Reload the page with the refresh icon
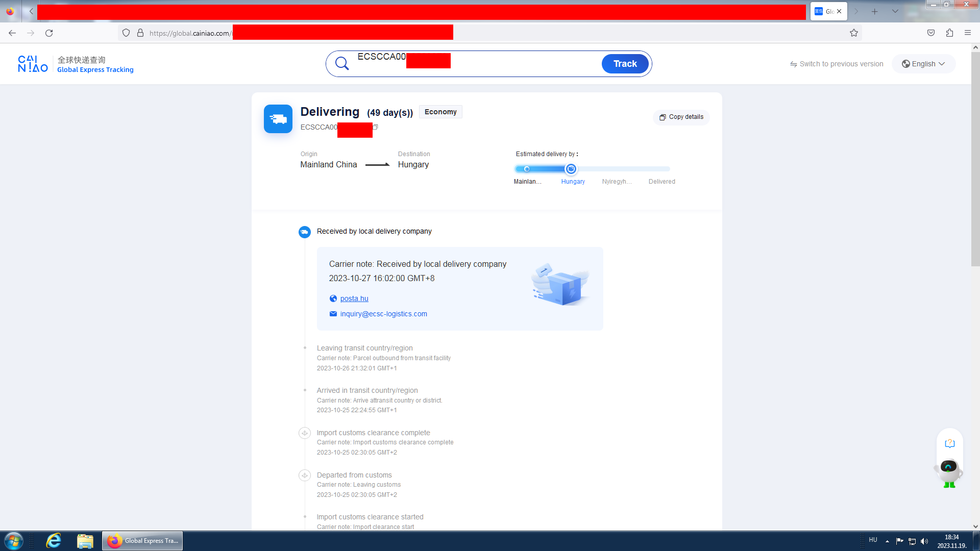 tap(49, 33)
